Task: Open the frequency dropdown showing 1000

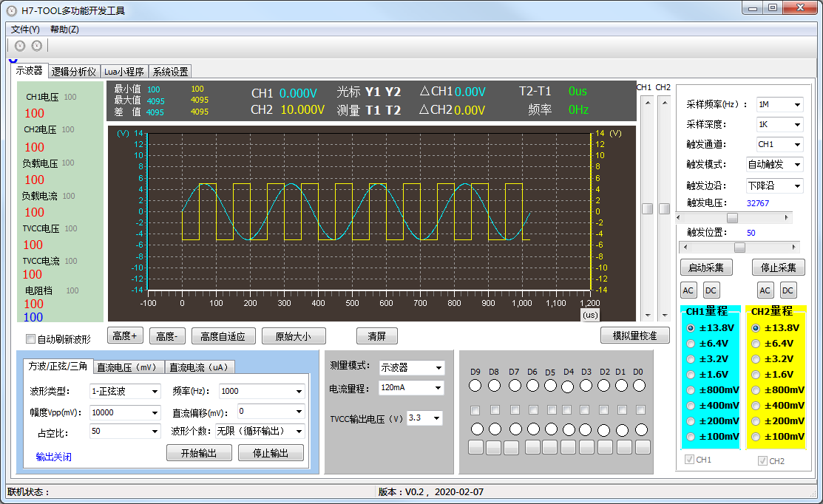Action: 262,391
